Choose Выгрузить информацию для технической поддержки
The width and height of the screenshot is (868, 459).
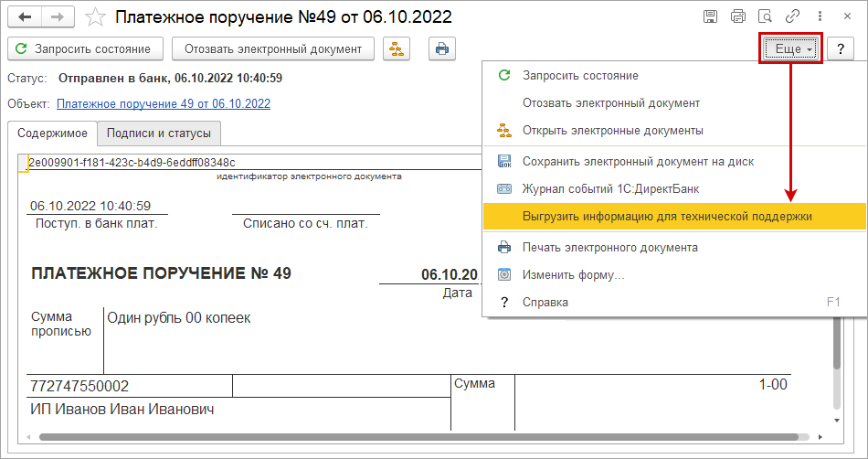pos(667,217)
